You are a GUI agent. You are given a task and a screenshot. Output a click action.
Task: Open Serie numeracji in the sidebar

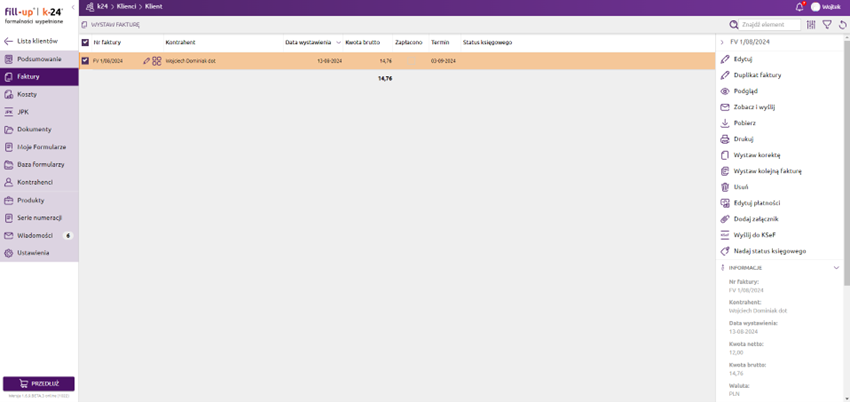point(39,218)
